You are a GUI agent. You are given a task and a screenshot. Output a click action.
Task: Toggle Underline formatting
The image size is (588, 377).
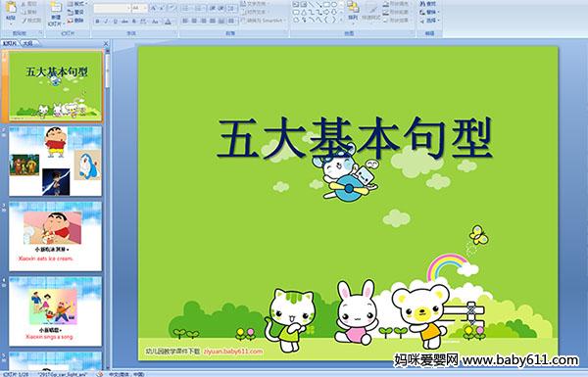(x=115, y=22)
